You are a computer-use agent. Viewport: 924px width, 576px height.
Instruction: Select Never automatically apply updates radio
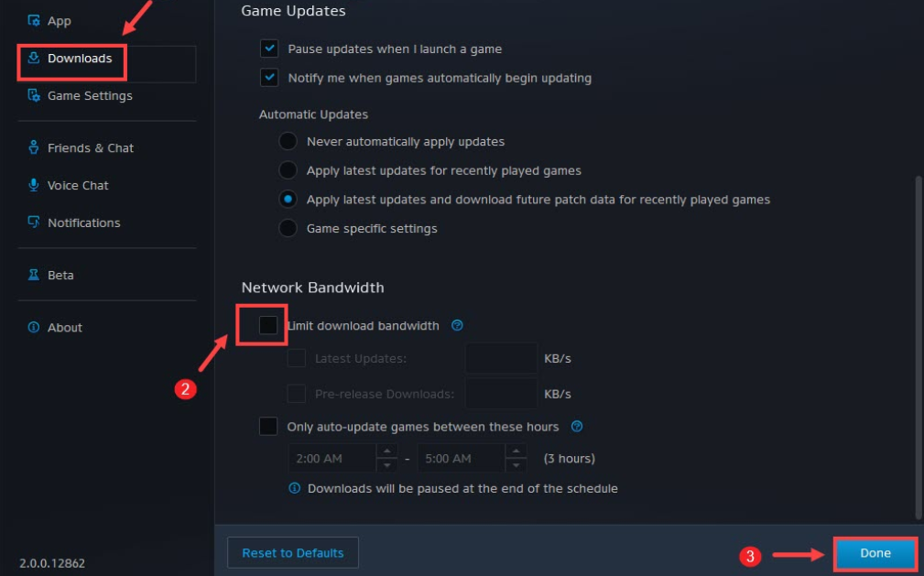click(288, 142)
